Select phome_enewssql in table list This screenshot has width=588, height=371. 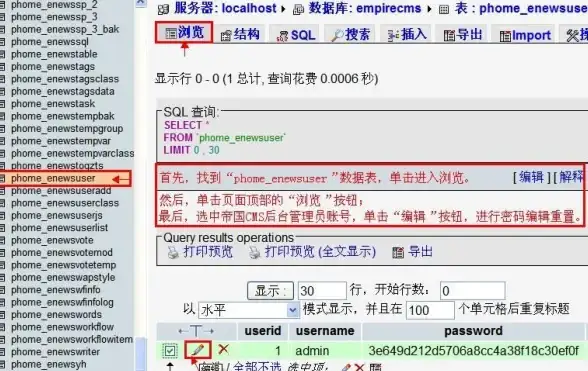[x=50, y=42]
